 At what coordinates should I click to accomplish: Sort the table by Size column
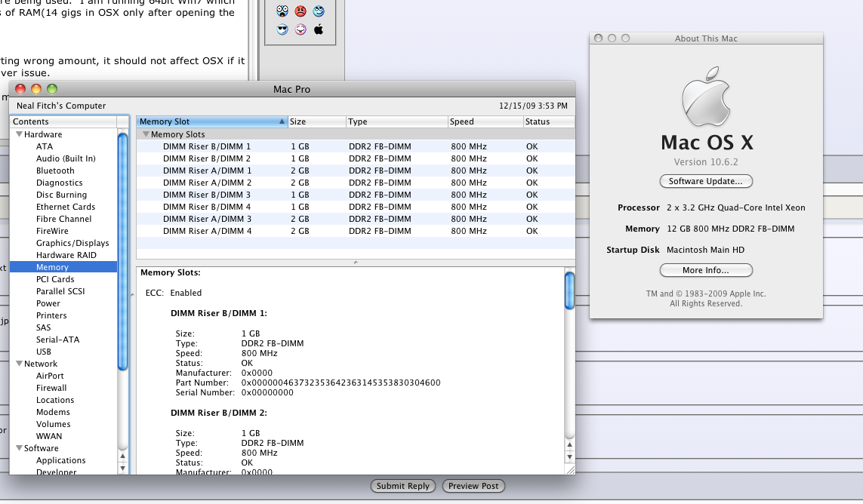pos(316,121)
